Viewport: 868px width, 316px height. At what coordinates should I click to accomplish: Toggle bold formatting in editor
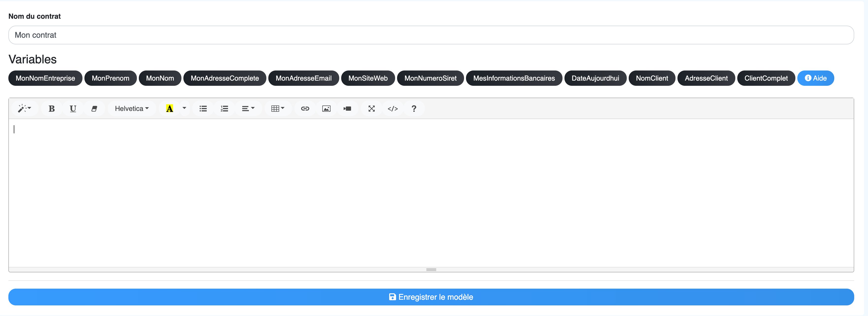tap(51, 109)
